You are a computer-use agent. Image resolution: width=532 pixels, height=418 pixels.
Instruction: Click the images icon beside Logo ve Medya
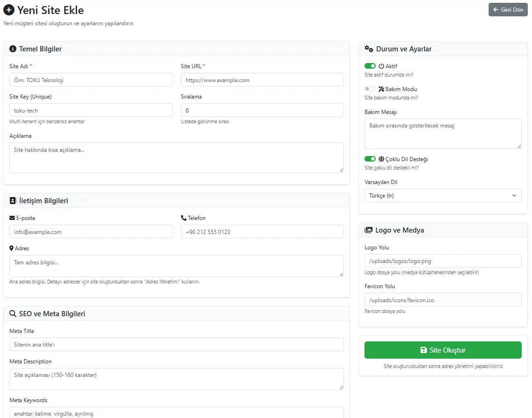click(x=368, y=230)
